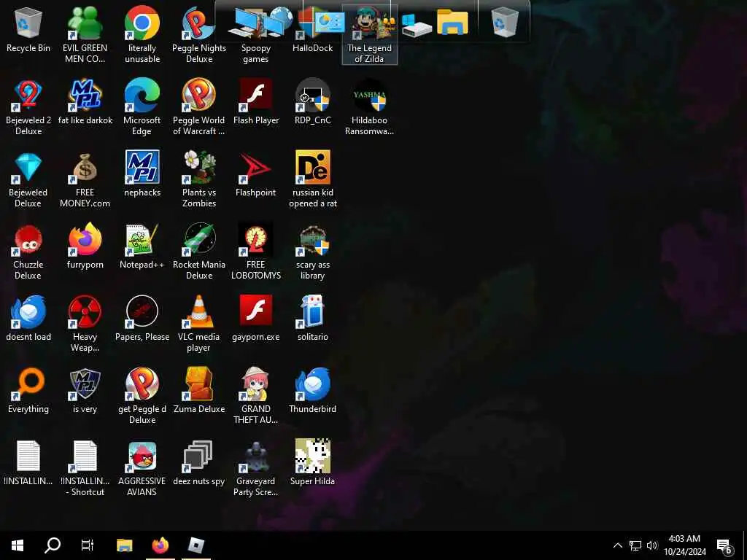Click the 'Spoopy games' folder label
This screenshot has width=747, height=560.
pos(256,53)
